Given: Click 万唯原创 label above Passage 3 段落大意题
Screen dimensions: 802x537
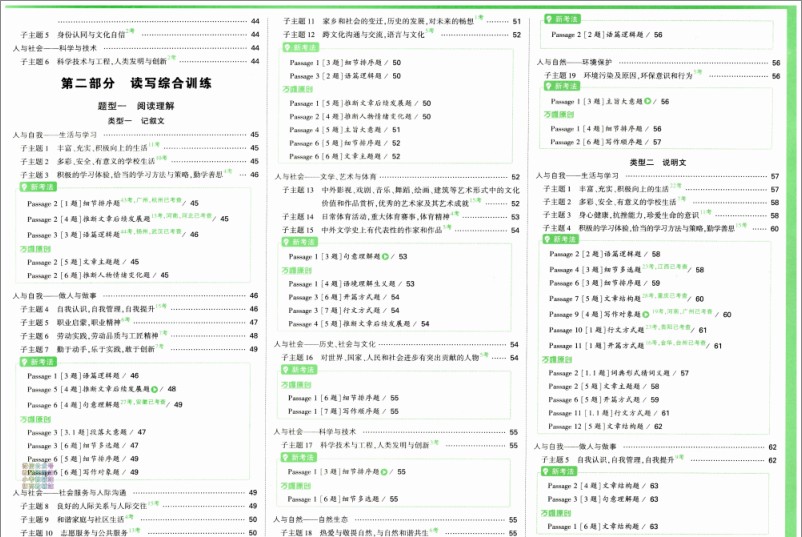Looking at the screenshot, I should click(36, 419).
